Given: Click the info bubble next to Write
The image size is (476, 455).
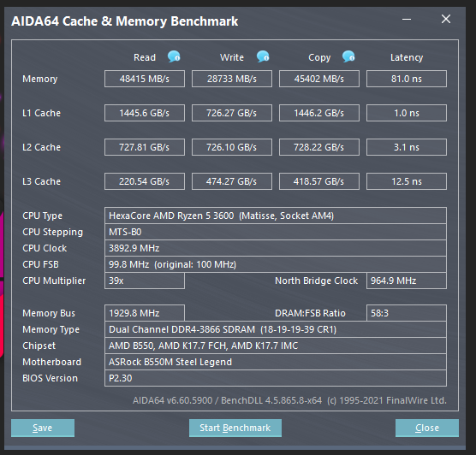Looking at the screenshot, I should point(263,56).
